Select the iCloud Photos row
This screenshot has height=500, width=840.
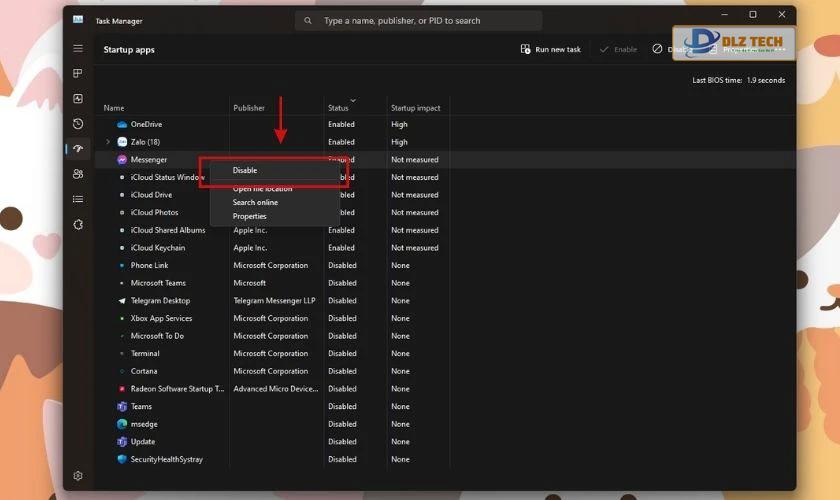tap(445, 213)
